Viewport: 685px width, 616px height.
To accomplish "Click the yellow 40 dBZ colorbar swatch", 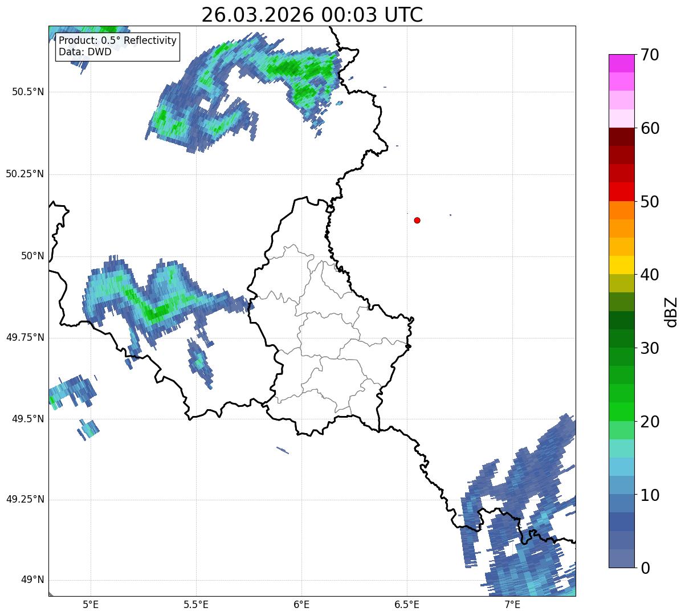I will point(621,265).
